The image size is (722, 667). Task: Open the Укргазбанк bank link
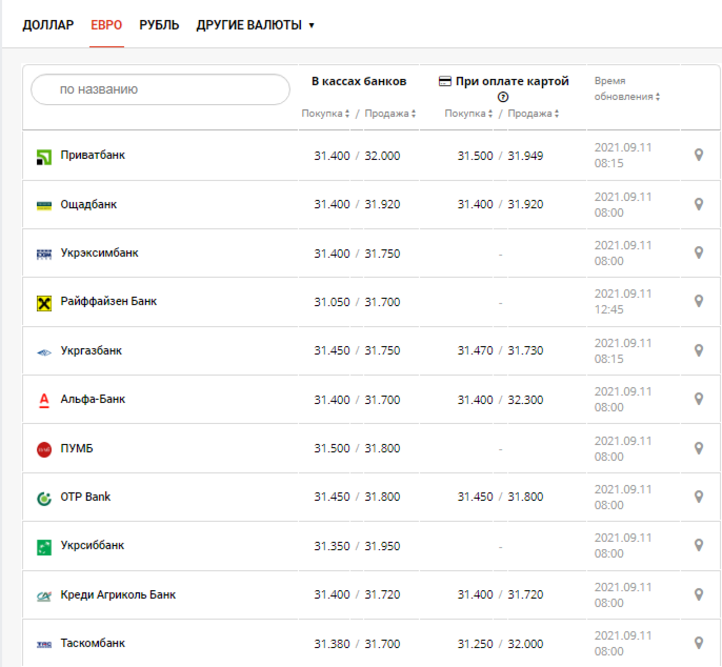pyautogui.click(x=91, y=350)
